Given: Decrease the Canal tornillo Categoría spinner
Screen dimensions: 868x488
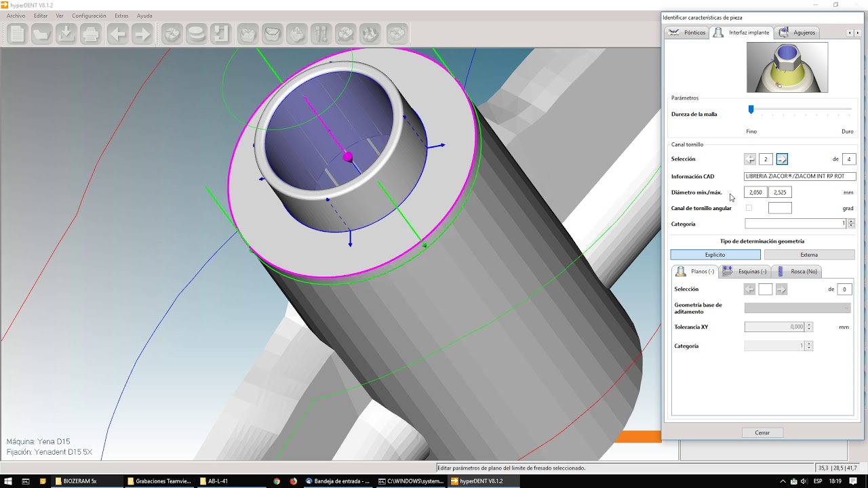Looking at the screenshot, I should [x=851, y=226].
